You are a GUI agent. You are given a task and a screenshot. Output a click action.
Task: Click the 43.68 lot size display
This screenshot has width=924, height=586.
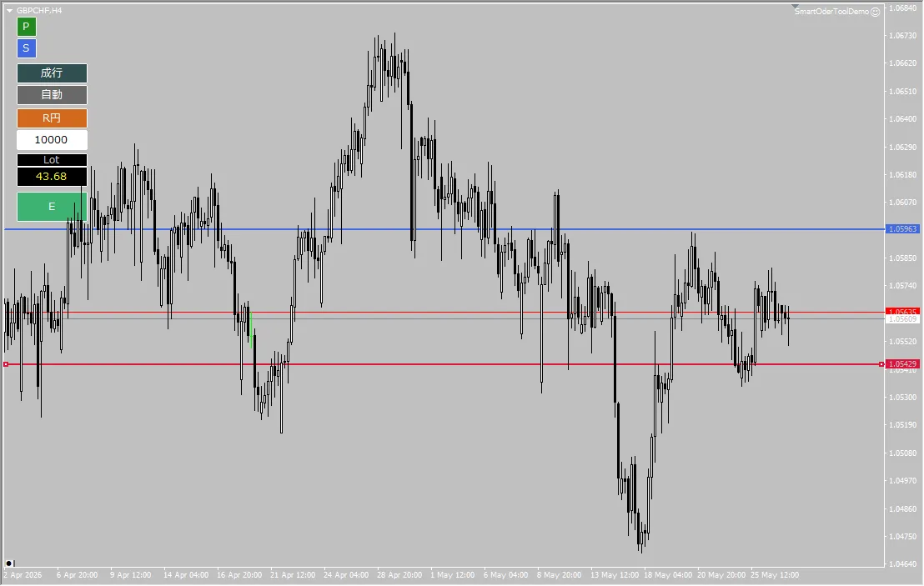(52, 177)
